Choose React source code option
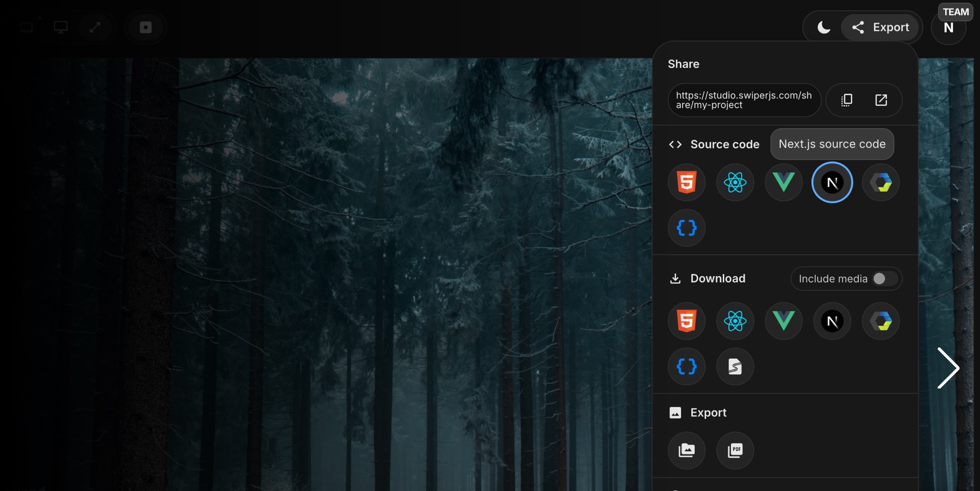The height and width of the screenshot is (491, 980). click(x=735, y=182)
